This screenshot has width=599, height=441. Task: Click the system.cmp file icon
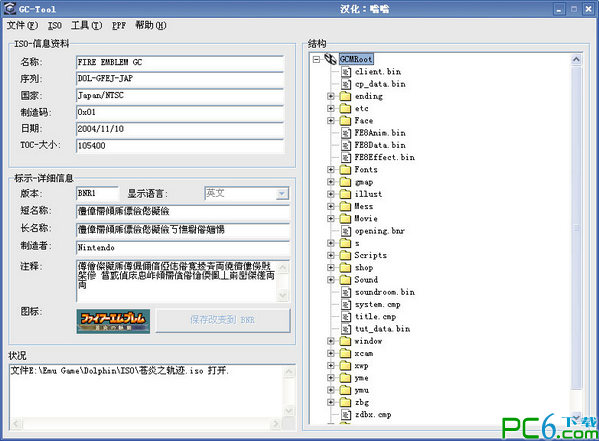tap(346, 305)
